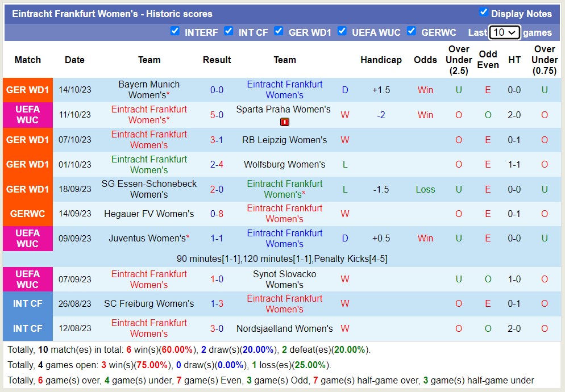Toggle the GERWC competition checkbox
Image resolution: width=565 pixels, height=392 pixels.
tap(412, 31)
